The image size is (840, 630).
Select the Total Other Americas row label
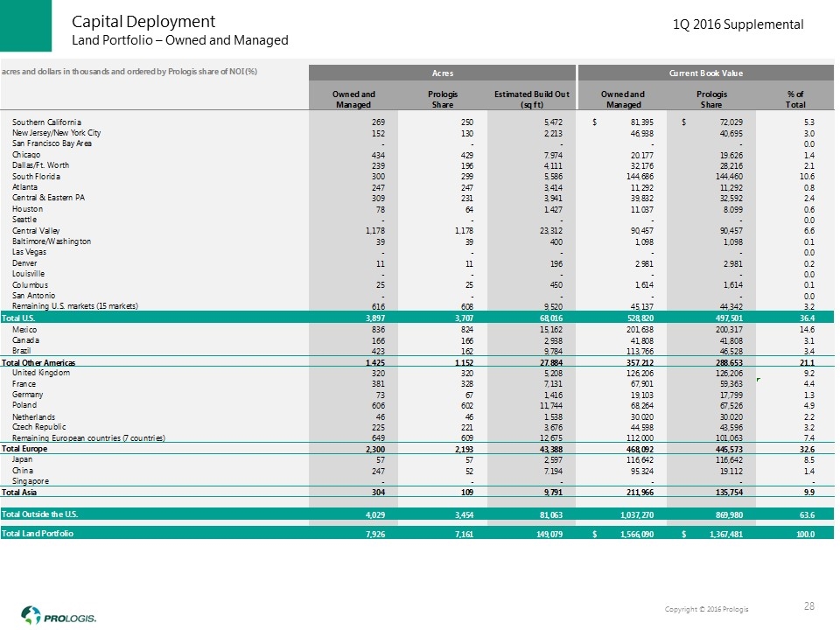tap(40, 362)
